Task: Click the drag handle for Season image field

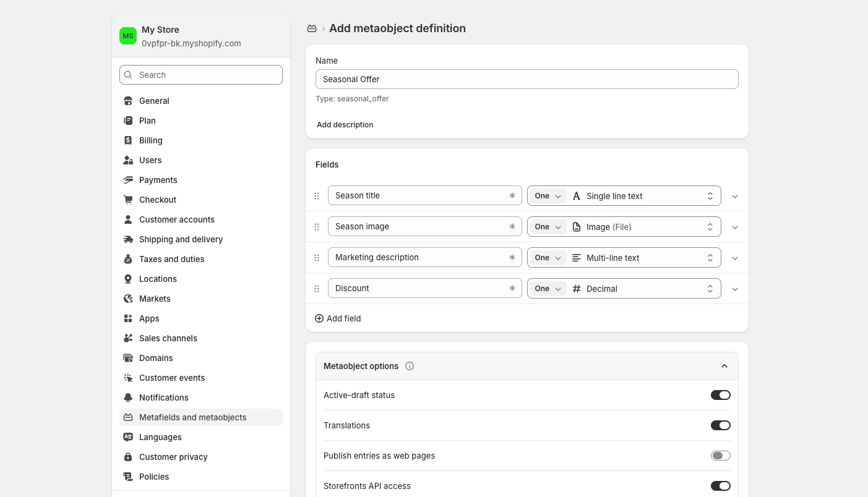Action: (x=317, y=227)
